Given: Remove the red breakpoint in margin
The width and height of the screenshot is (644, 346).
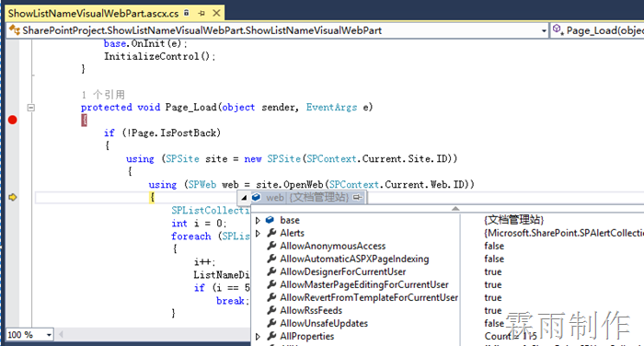Looking at the screenshot, I should [12, 120].
